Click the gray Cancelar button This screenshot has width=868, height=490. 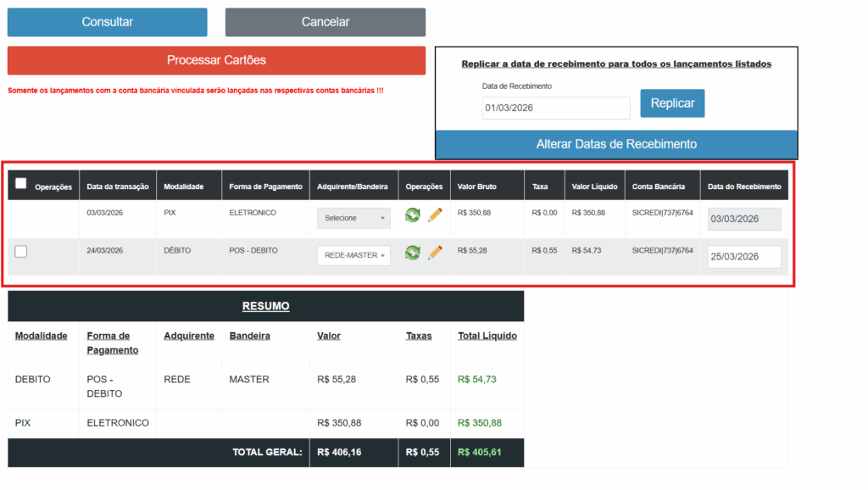[325, 22]
